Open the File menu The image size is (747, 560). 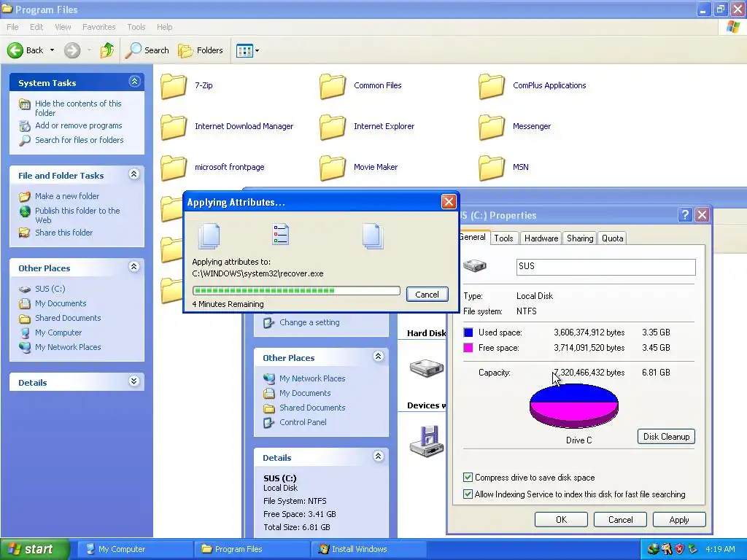point(12,27)
